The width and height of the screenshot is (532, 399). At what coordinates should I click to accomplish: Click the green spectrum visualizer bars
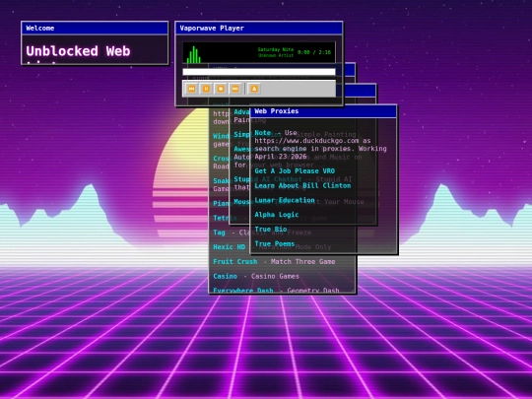[194, 54]
